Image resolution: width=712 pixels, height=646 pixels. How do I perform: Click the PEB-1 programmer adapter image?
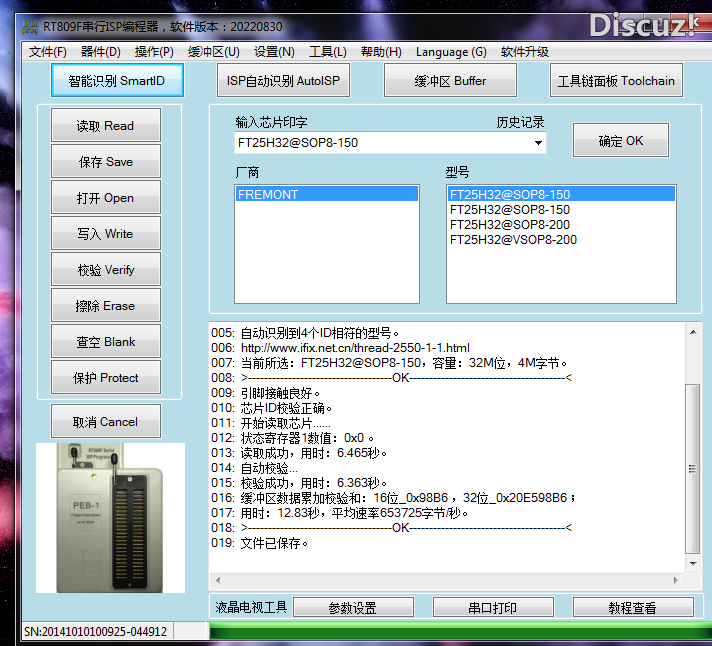[110, 518]
